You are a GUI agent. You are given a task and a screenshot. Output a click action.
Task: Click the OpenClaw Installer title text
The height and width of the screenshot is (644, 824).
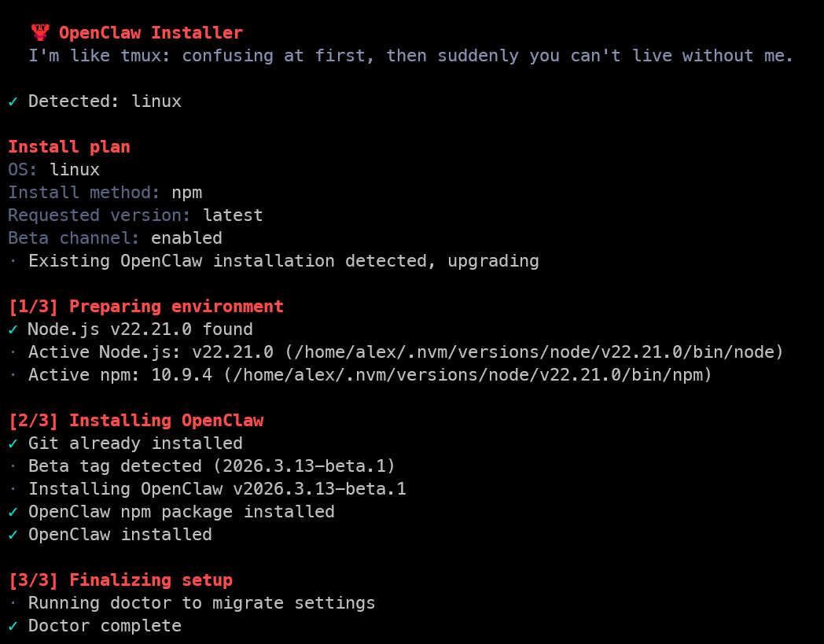tap(150, 33)
